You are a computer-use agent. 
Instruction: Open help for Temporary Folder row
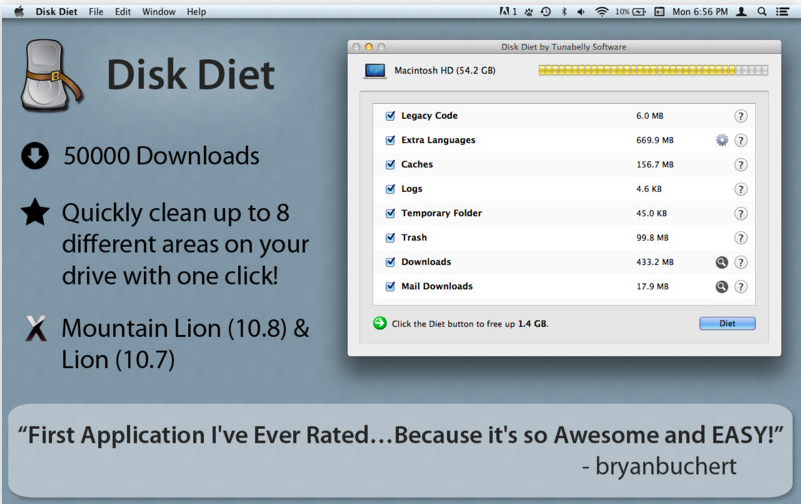tap(741, 213)
